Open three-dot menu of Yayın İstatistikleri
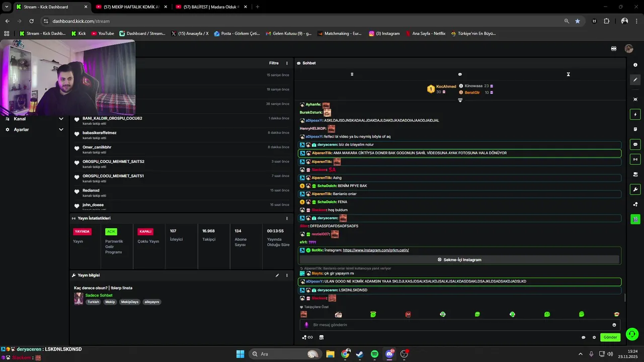 pyautogui.click(x=287, y=219)
